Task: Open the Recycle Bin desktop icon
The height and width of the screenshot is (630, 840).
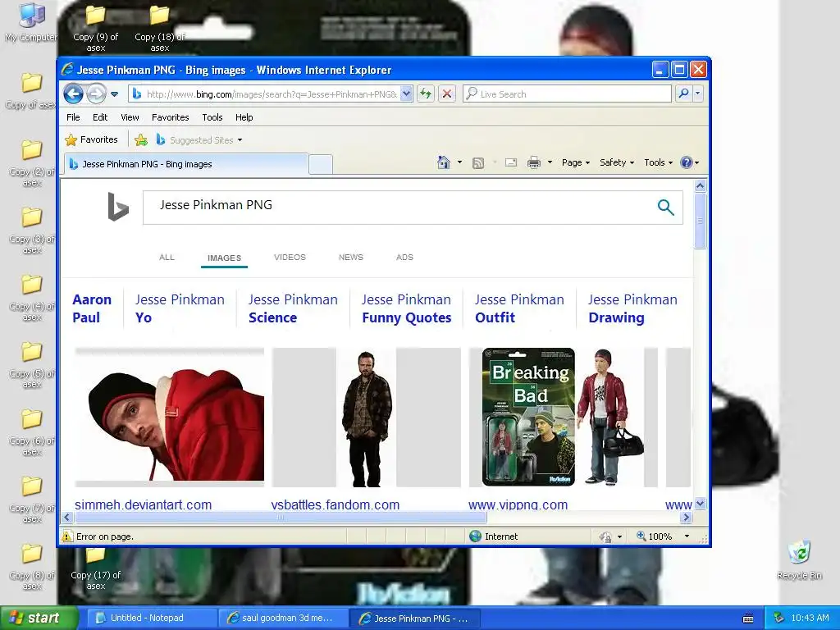Action: [799, 559]
